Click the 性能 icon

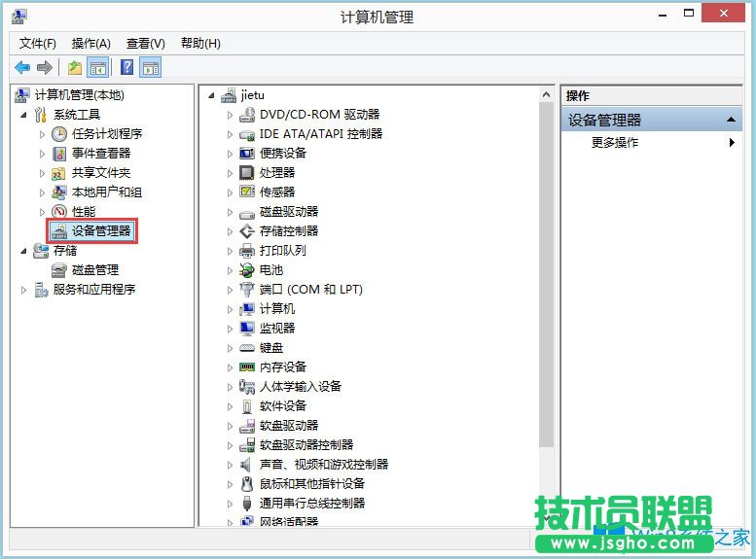coord(58,212)
